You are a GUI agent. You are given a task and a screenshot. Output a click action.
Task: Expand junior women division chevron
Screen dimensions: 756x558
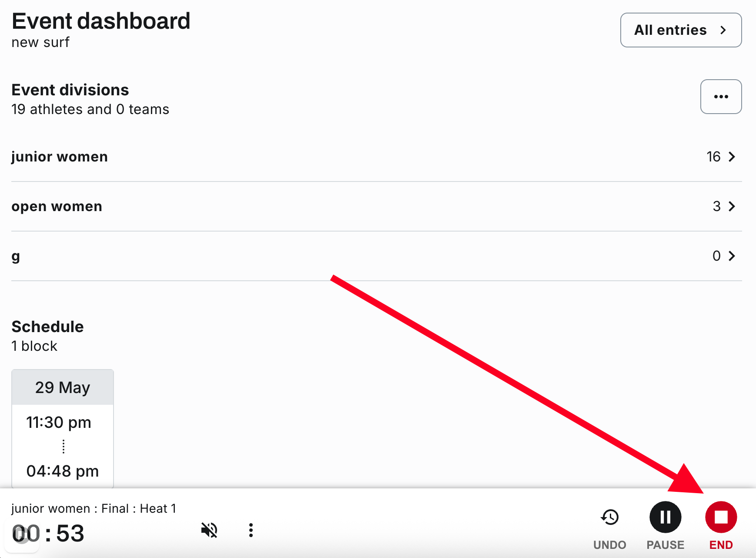coord(732,157)
